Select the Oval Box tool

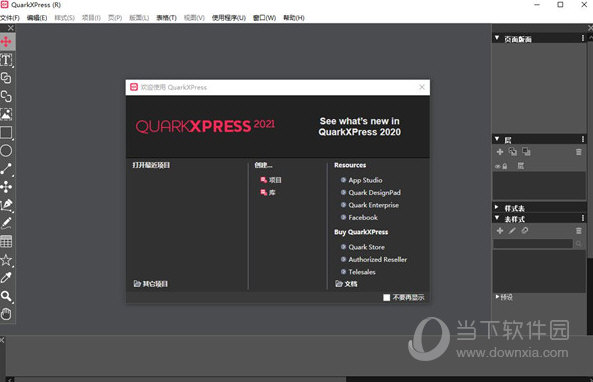point(6,151)
